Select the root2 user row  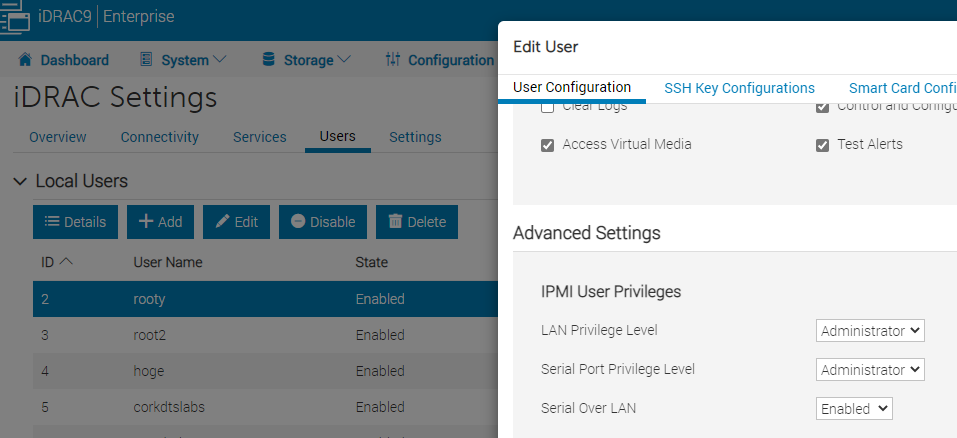click(150, 336)
